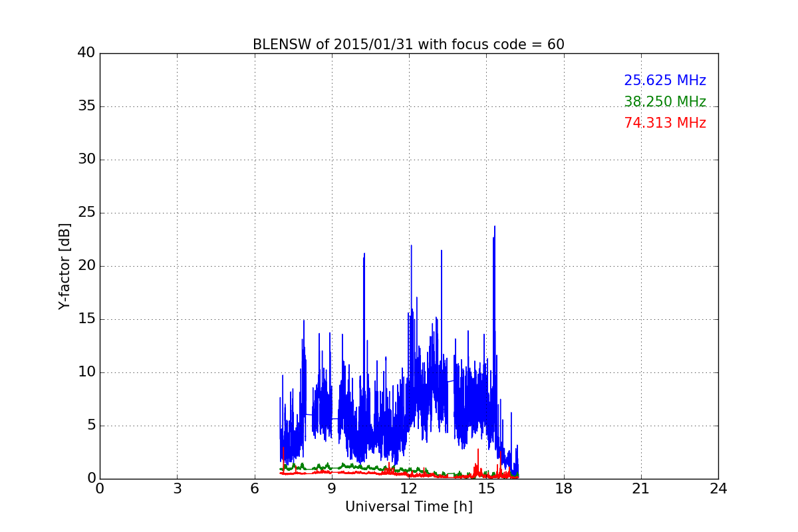Click the Y-factor [dB] axis label
The image size is (798, 532).
tap(65, 266)
